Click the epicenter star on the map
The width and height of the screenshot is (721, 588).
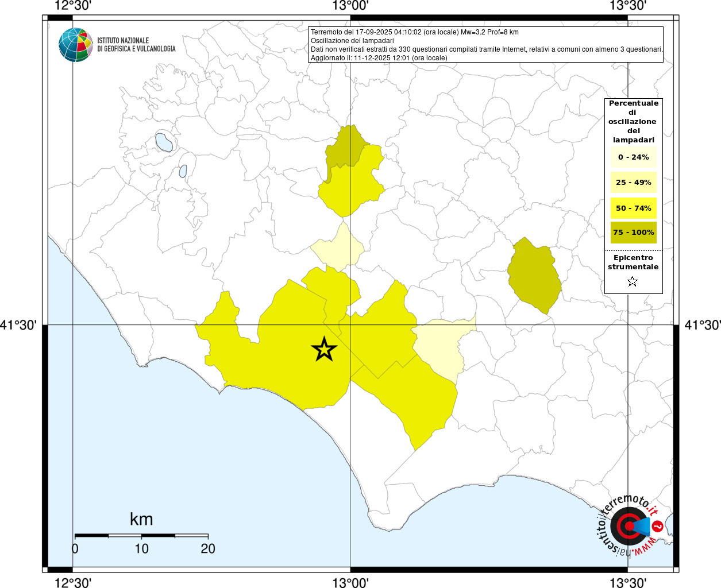point(324,349)
